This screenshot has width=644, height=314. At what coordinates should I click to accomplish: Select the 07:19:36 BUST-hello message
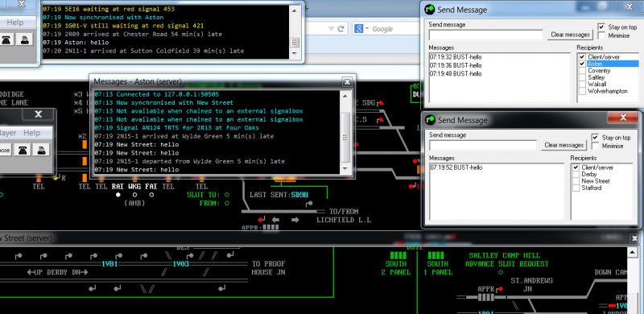pos(456,65)
